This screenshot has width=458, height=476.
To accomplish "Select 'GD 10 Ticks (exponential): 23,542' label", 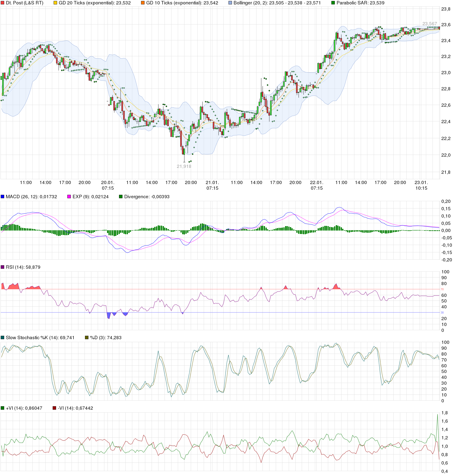I will (182, 3).
